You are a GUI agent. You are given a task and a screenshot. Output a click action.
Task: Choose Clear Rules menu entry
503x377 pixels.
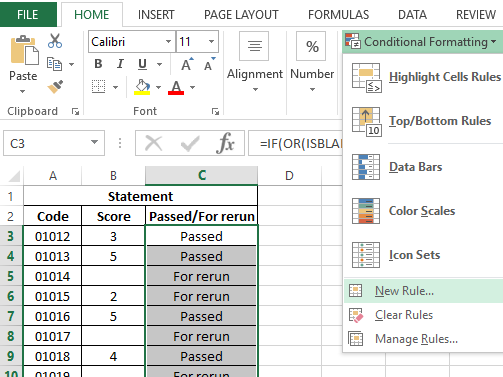(423, 315)
